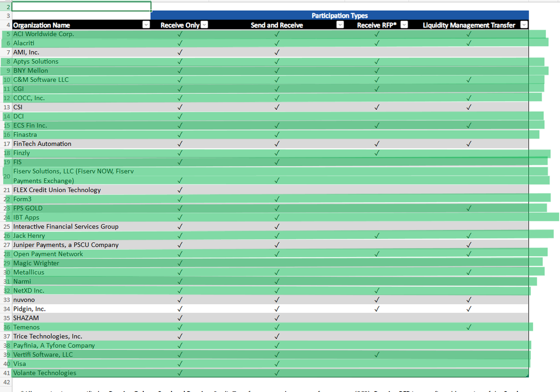Click the FPS GOLD cell
Image resolution: width=560 pixels, height=392 pixels.
(81, 208)
